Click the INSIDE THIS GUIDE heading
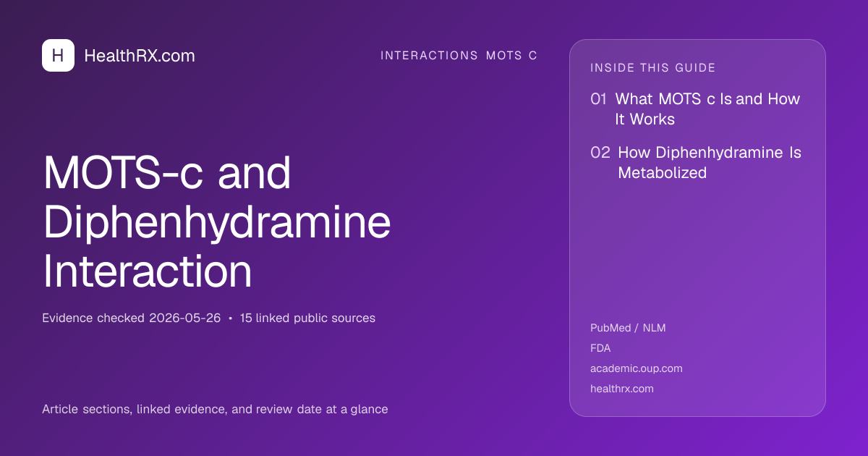Image resolution: width=868 pixels, height=456 pixels. point(653,68)
